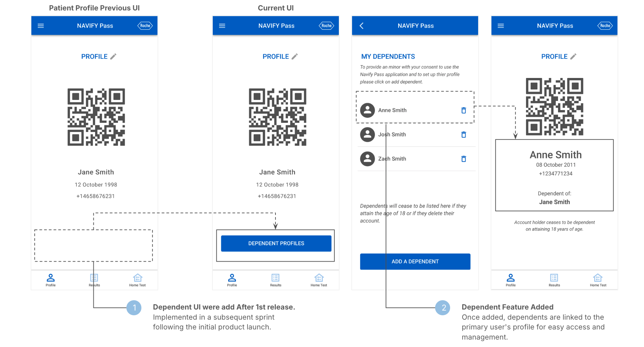Select Profile tab in Previous UI

click(51, 280)
